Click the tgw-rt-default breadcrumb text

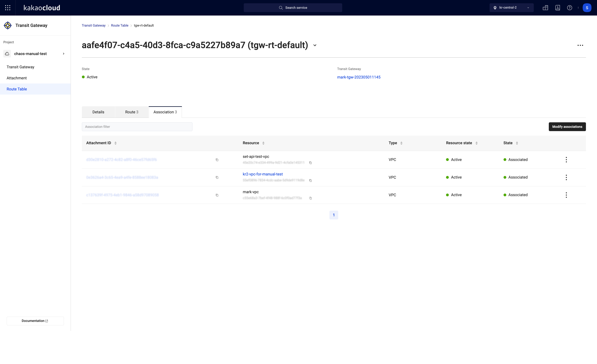(x=144, y=25)
